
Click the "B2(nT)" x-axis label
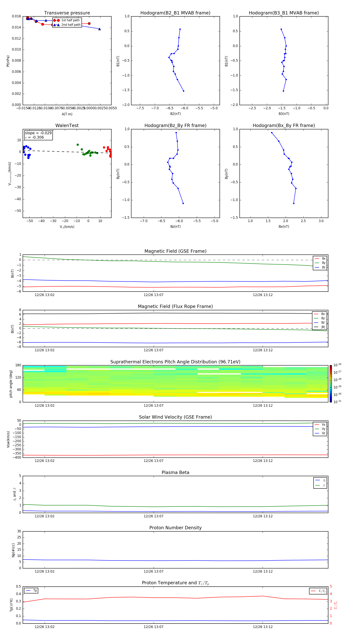point(175,114)
